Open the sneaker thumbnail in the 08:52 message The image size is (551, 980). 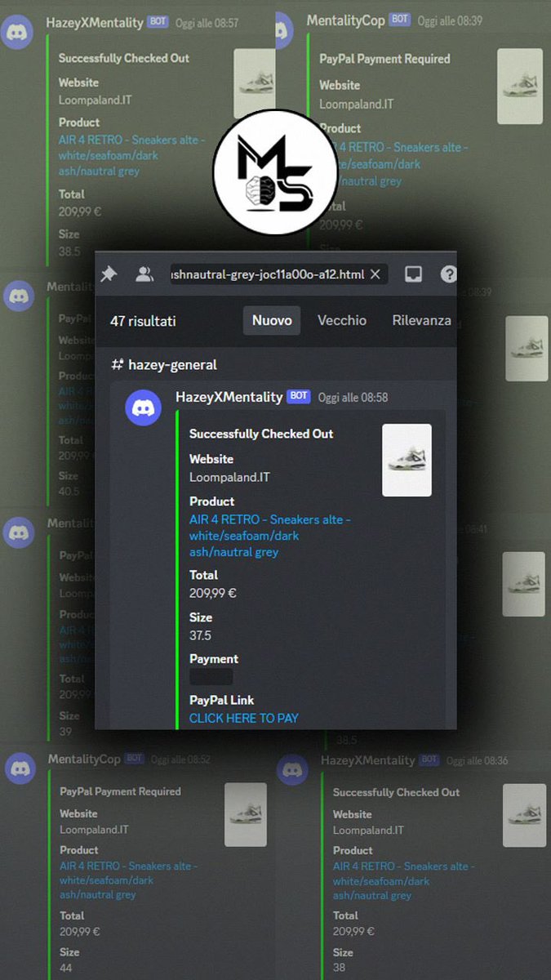246,814
